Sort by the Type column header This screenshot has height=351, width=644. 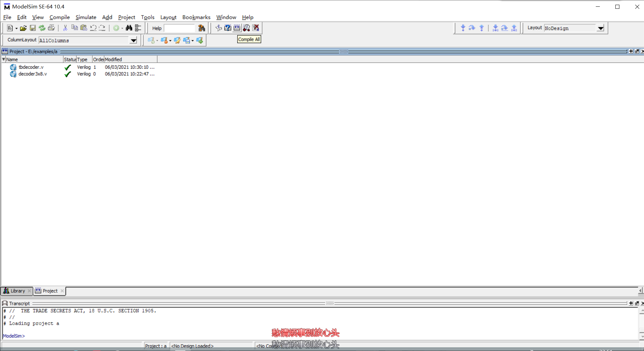point(84,59)
